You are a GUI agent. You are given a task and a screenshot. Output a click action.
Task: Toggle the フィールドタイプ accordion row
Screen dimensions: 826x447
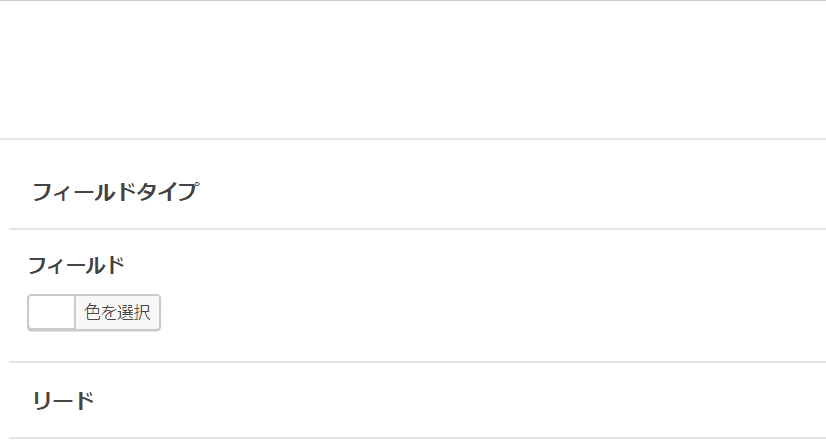pos(413,192)
